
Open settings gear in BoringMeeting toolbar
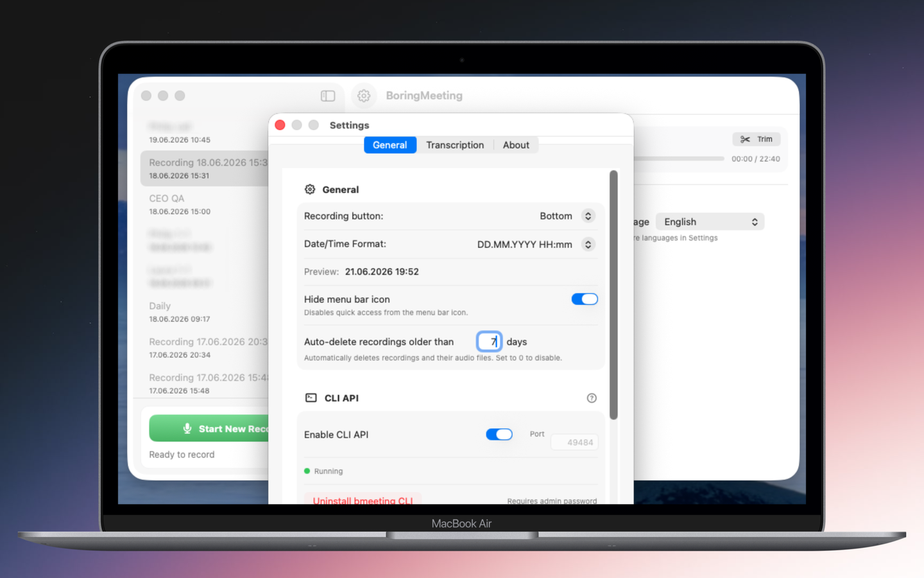coord(364,96)
